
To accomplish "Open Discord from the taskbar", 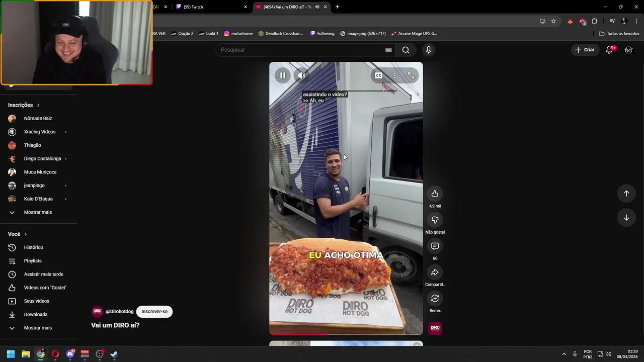I will click(70, 354).
